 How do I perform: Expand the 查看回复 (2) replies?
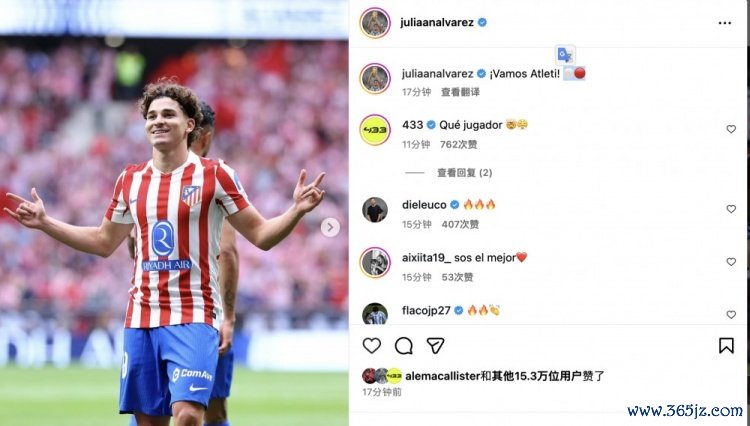464,173
